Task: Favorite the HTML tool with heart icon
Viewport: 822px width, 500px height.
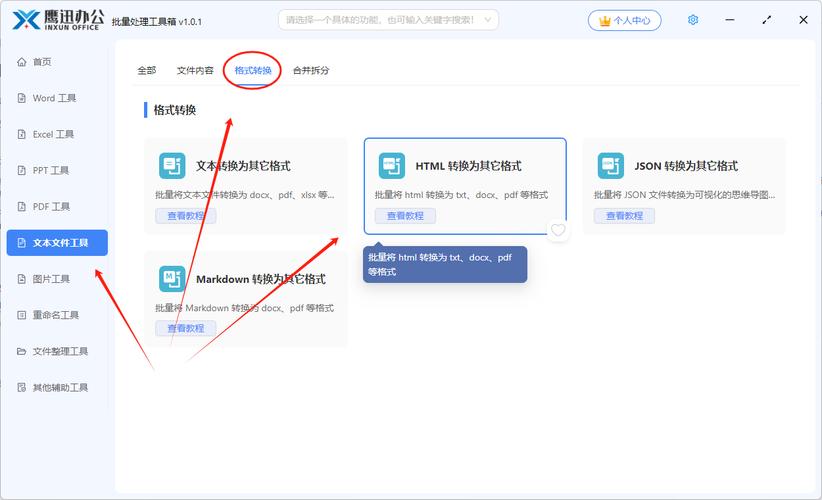Action: pyautogui.click(x=558, y=230)
